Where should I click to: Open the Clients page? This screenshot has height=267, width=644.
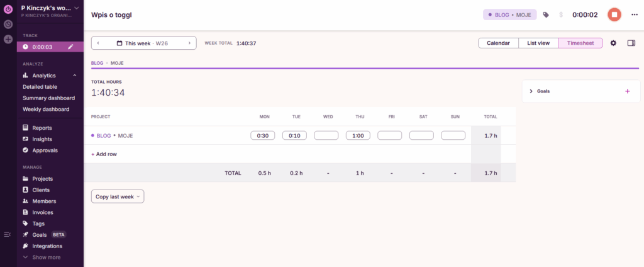(41, 190)
